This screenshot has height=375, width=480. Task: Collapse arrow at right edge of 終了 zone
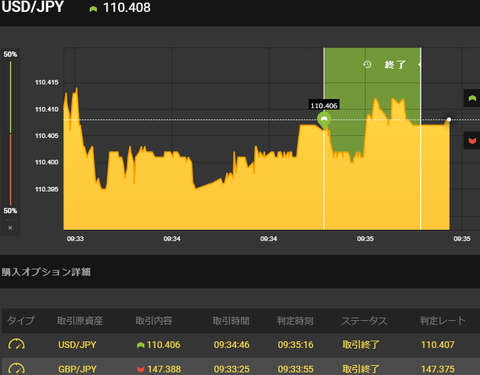tap(419, 64)
